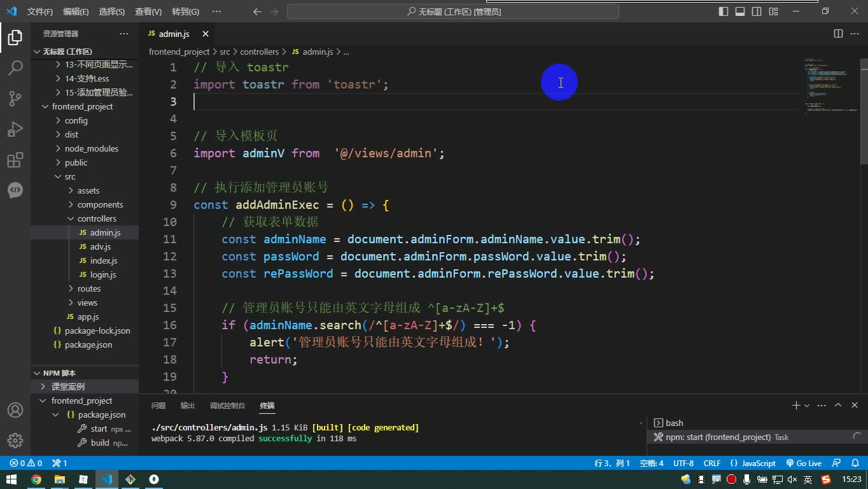Open the new terminal dropdown arrow
Image resolution: width=868 pixels, height=489 pixels.
807,406
